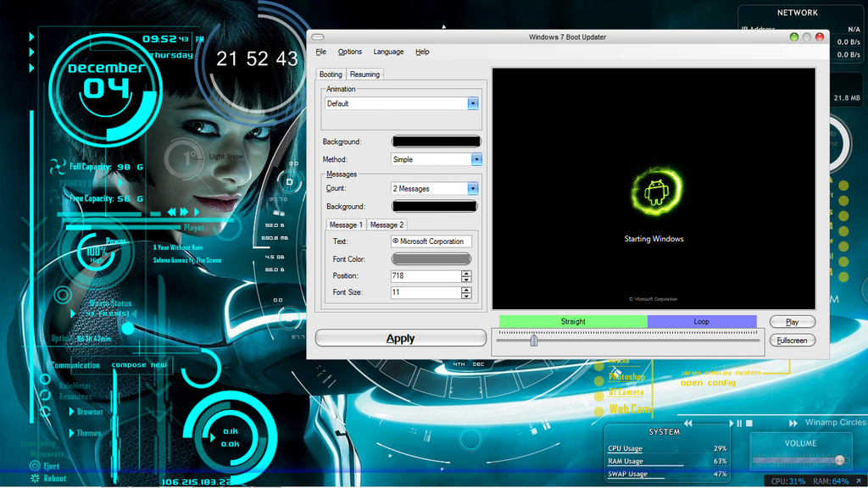The height and width of the screenshot is (488, 868).
Task: Click the 21 52 43 clock
Action: point(257,58)
